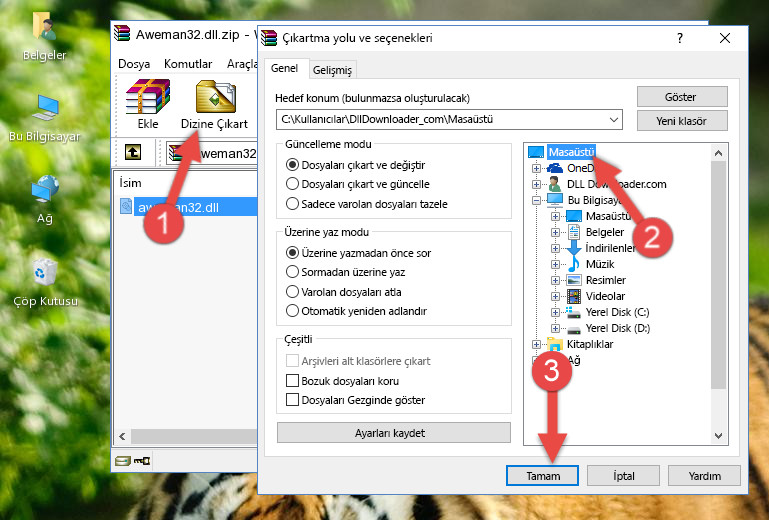Click left arrow of WinRAR horizontal scrollbar
The height and width of the screenshot is (520, 769).
tap(122, 436)
